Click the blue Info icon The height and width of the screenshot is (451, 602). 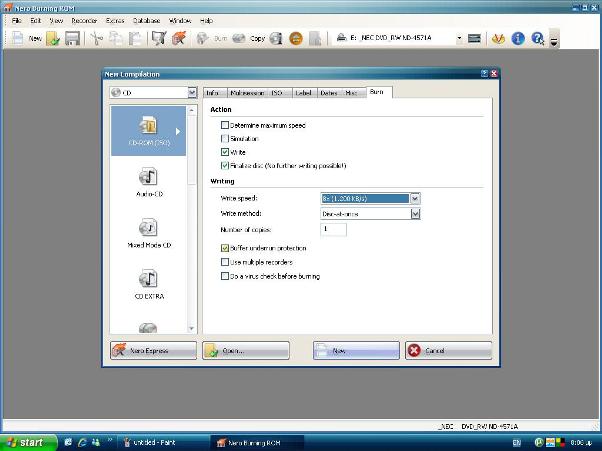click(518, 38)
